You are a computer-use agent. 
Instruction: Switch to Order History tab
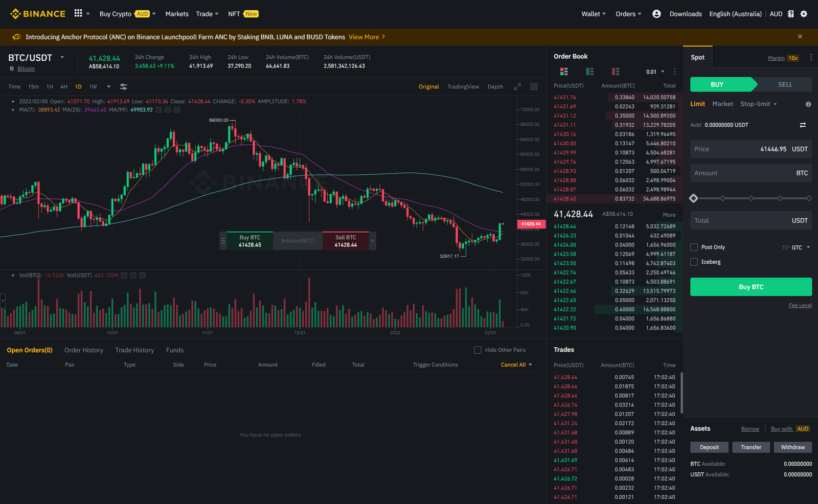(x=84, y=350)
